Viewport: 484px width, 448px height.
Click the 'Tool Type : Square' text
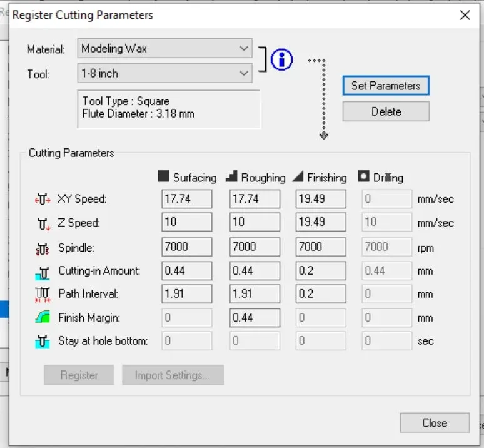pyautogui.click(x=126, y=101)
